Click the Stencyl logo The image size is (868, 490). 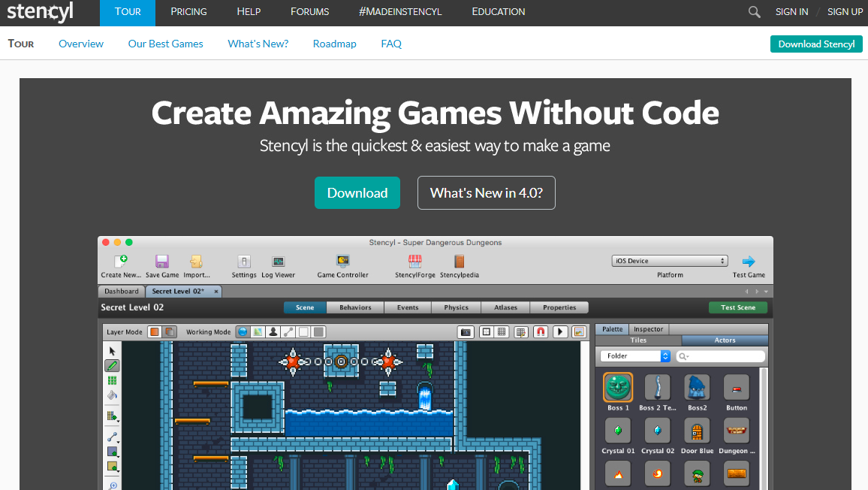click(x=40, y=11)
